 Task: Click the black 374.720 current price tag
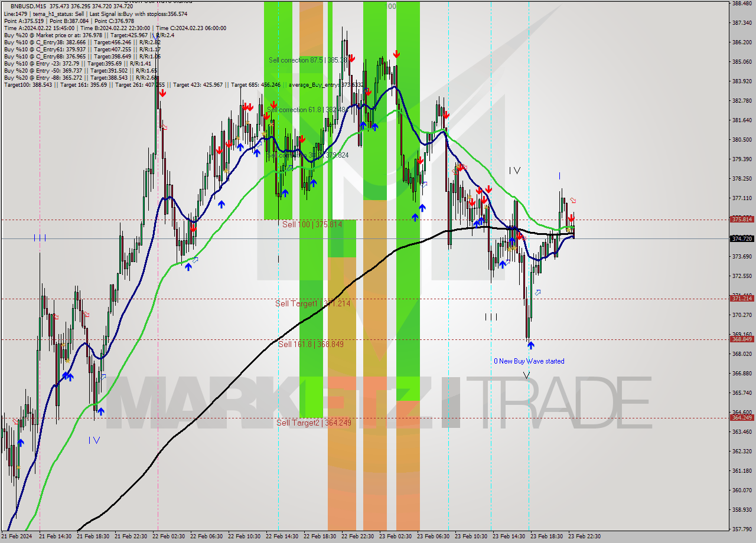point(742,238)
